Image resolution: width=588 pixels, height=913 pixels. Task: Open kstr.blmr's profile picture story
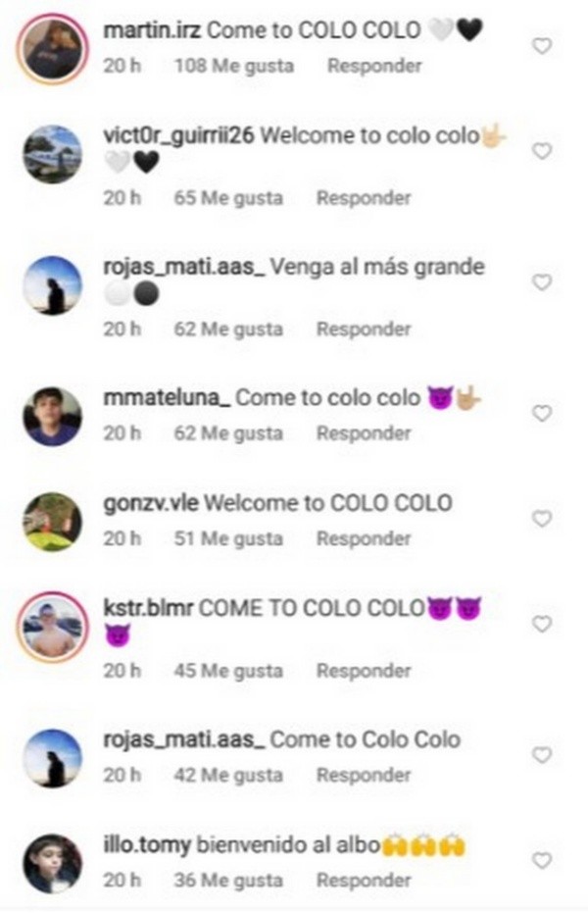click(52, 628)
